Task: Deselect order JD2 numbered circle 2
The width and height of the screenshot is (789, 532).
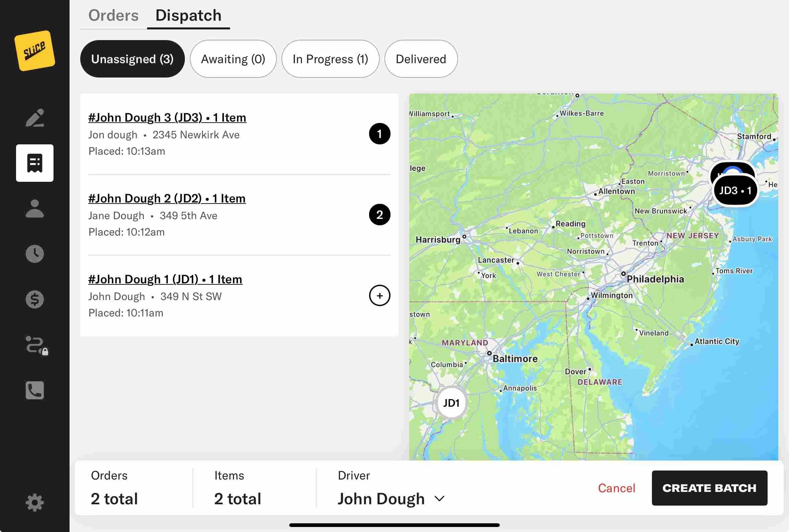Action: click(379, 215)
